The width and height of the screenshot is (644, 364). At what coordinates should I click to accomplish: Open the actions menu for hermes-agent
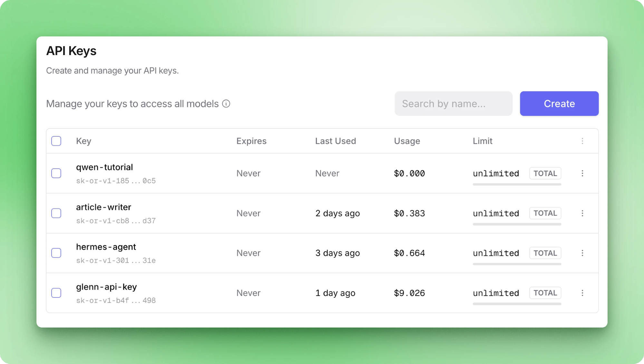pos(582,253)
